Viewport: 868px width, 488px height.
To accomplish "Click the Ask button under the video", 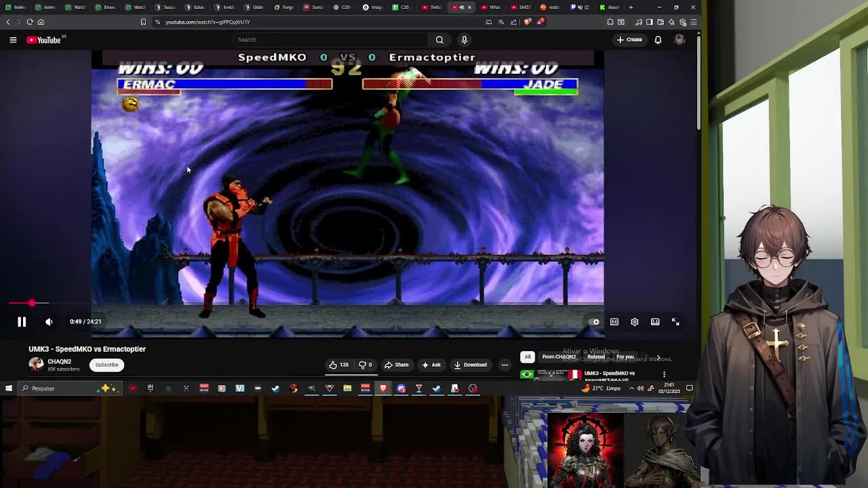I will pos(431,365).
